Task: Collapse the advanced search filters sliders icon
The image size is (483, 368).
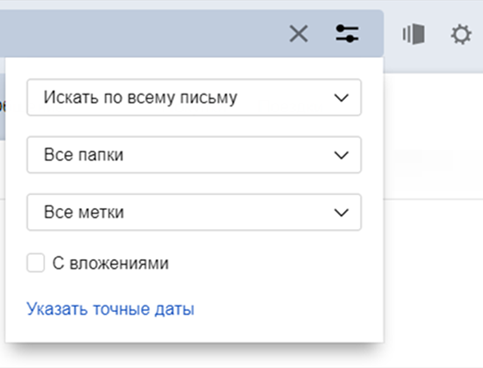Action: [x=347, y=34]
